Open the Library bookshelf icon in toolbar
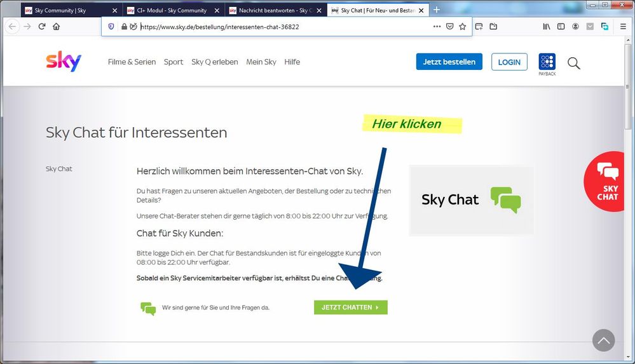 (x=546, y=27)
